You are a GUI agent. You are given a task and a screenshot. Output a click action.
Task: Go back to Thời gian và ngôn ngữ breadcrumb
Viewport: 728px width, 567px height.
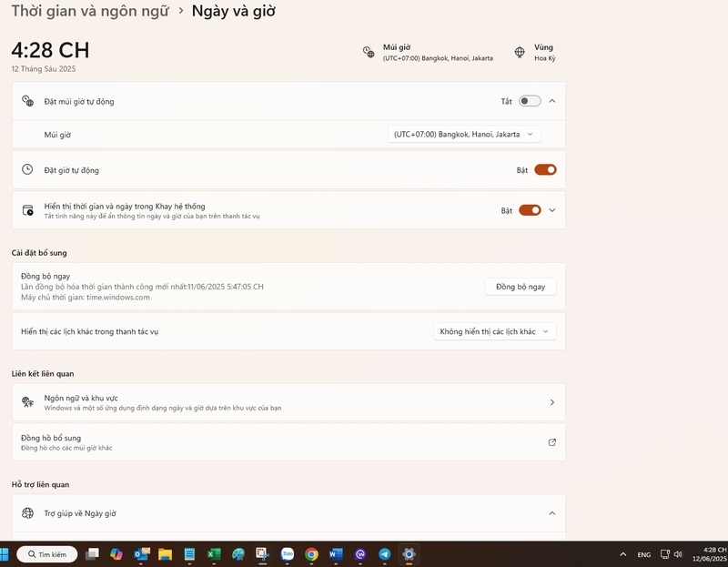[x=90, y=11]
